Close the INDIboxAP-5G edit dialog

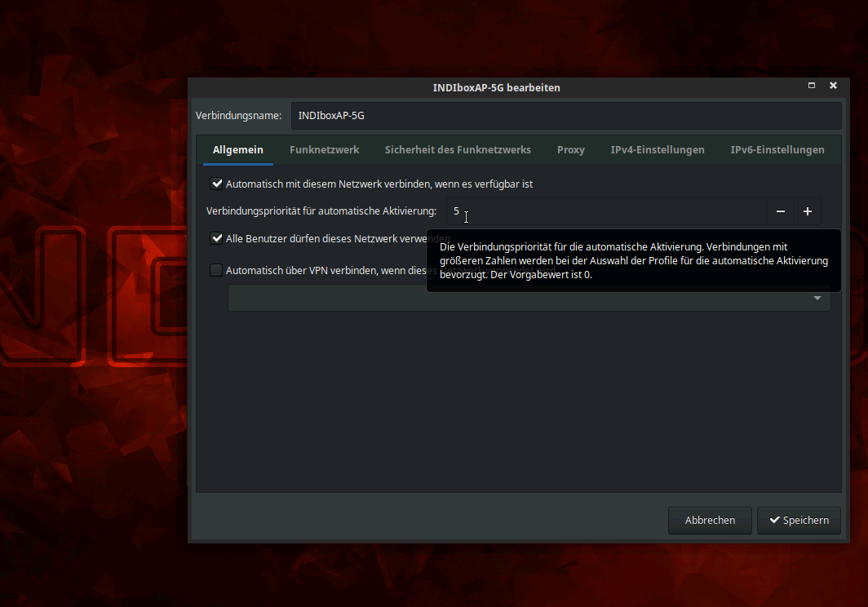coord(833,86)
